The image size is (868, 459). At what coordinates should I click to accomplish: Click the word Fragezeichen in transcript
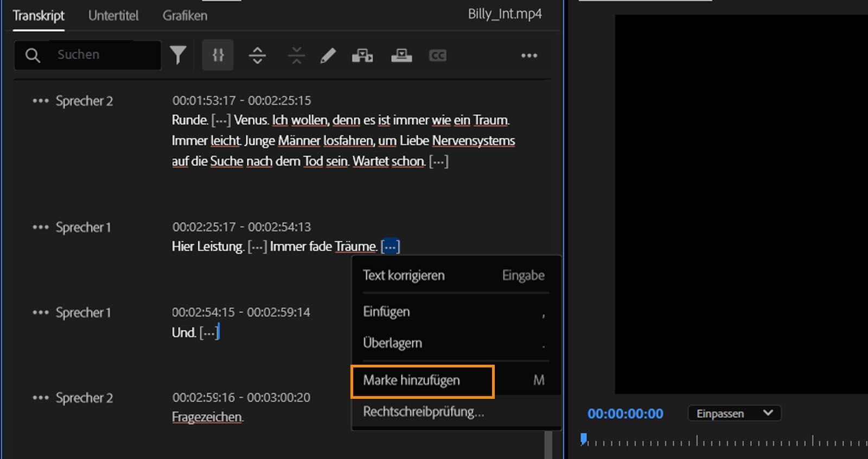(x=207, y=417)
